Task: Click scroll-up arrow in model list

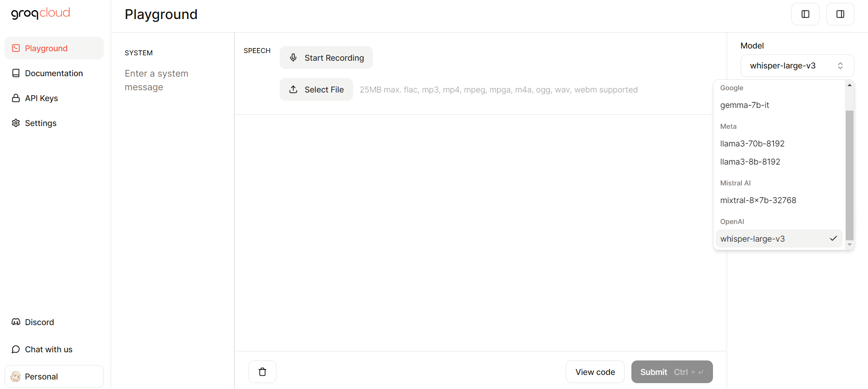Action: pos(850,85)
